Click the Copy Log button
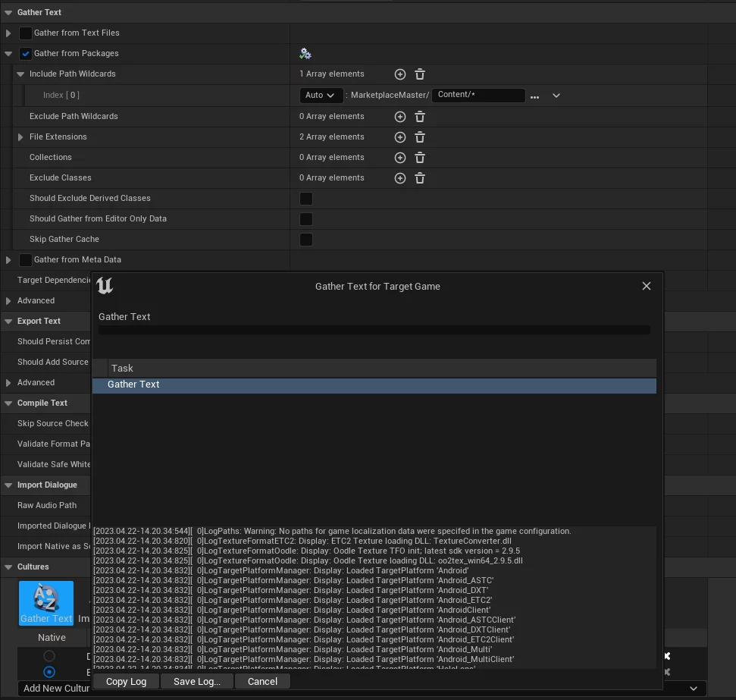 [127, 682]
